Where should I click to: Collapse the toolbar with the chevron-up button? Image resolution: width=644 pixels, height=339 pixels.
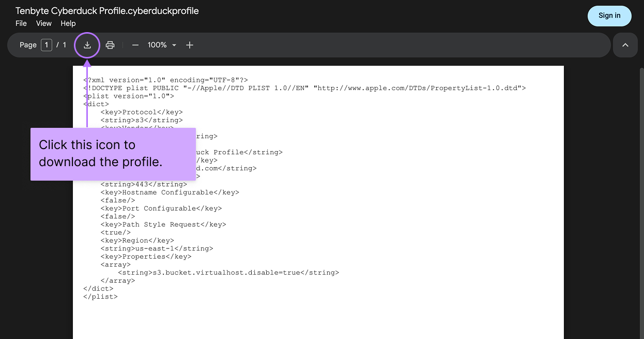tap(625, 45)
